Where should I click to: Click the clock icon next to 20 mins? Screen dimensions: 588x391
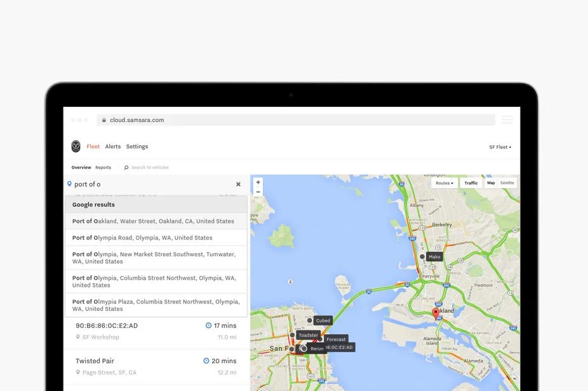click(206, 360)
